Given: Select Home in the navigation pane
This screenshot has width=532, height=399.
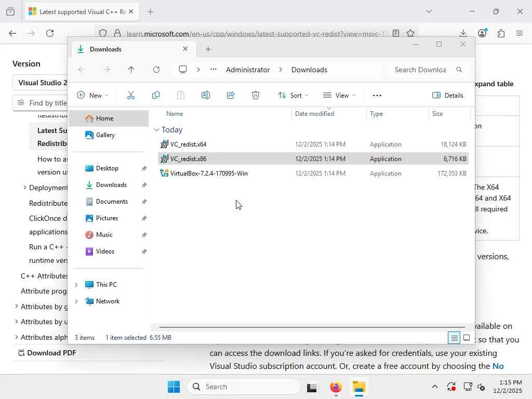Looking at the screenshot, I should coord(109,118).
